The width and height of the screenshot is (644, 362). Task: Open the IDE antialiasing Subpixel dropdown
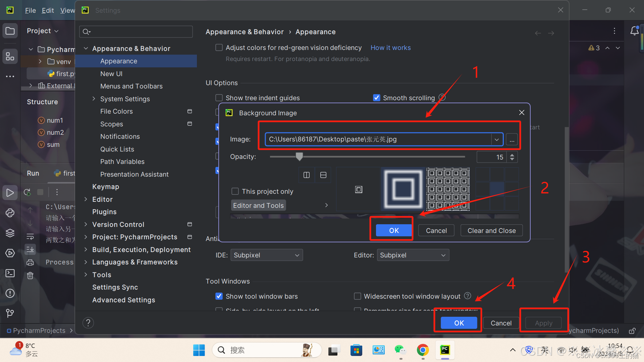[x=267, y=255]
